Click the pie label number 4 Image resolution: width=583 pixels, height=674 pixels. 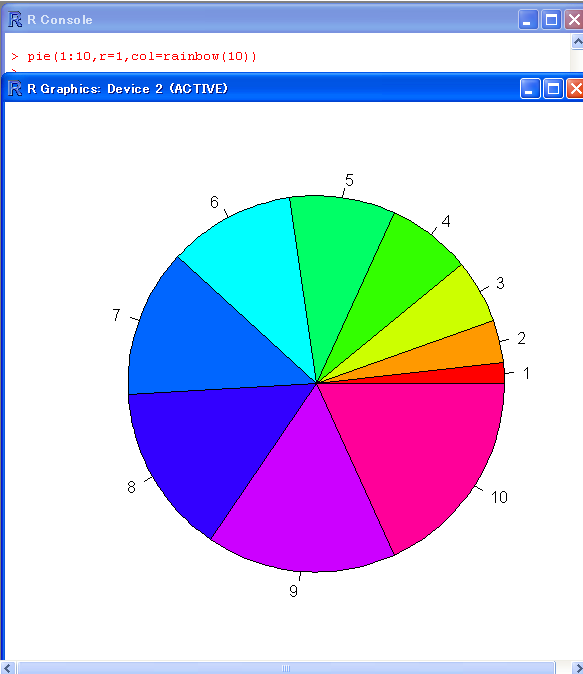point(446,221)
